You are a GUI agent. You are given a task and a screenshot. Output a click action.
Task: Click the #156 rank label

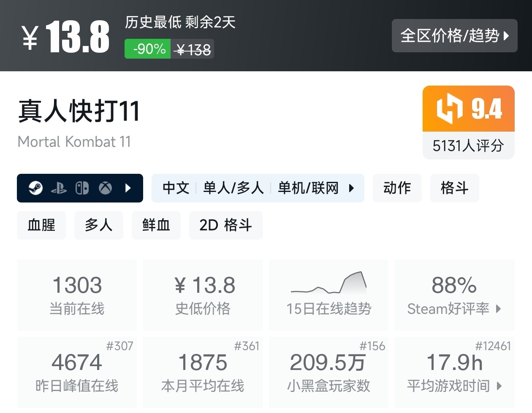372,346
